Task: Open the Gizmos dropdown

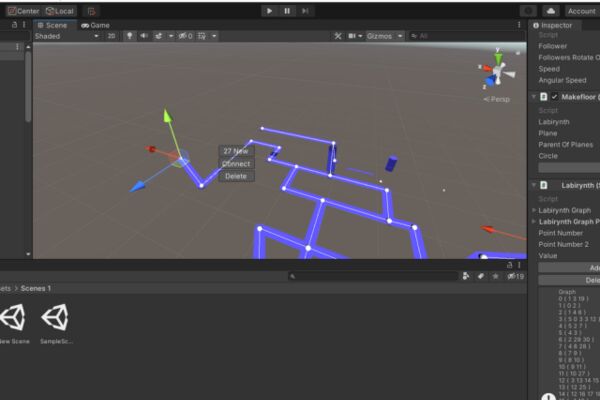Action: 385,36
